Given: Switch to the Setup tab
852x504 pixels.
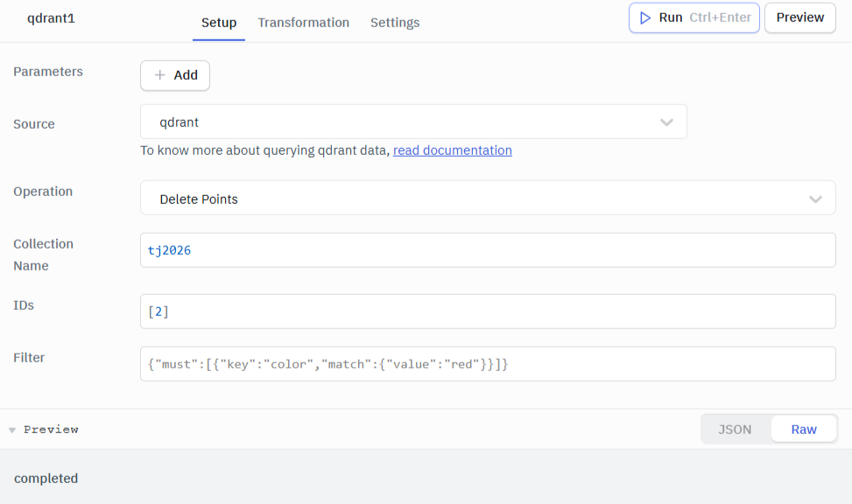Looking at the screenshot, I should 219,23.
